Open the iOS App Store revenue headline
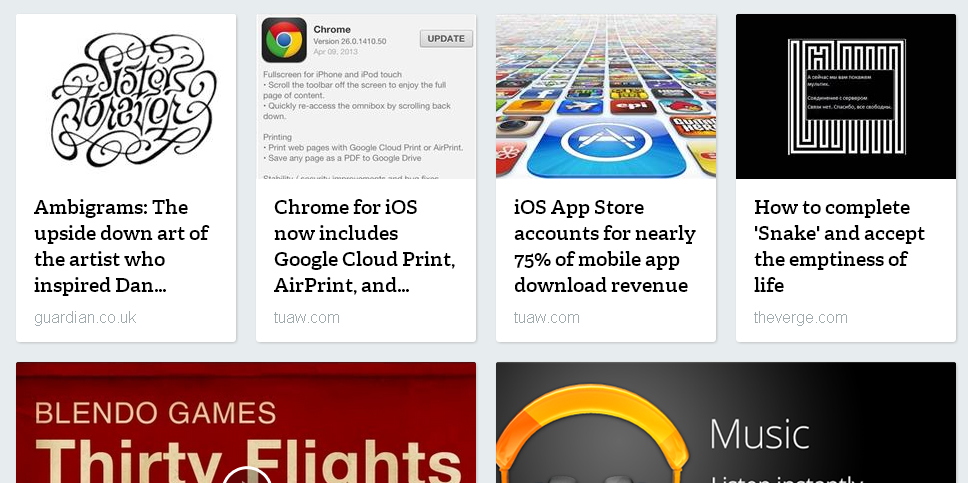The height and width of the screenshot is (483, 968). coord(605,246)
